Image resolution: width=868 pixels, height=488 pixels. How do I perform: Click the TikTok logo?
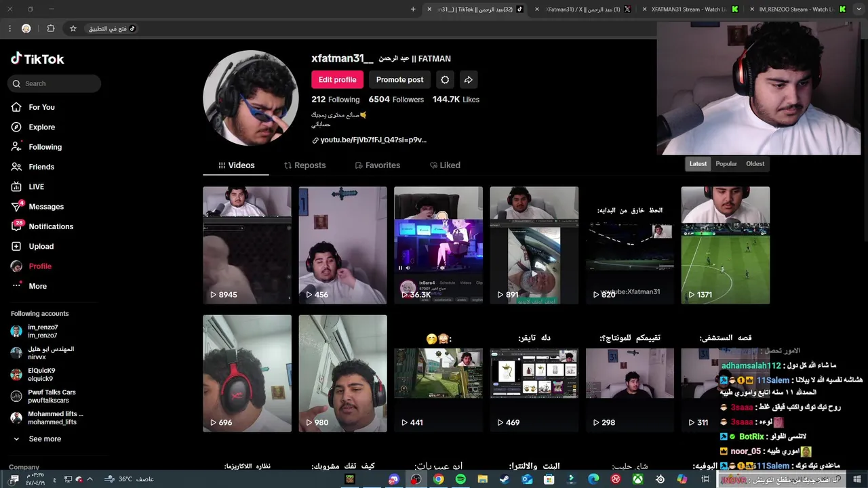(x=37, y=59)
